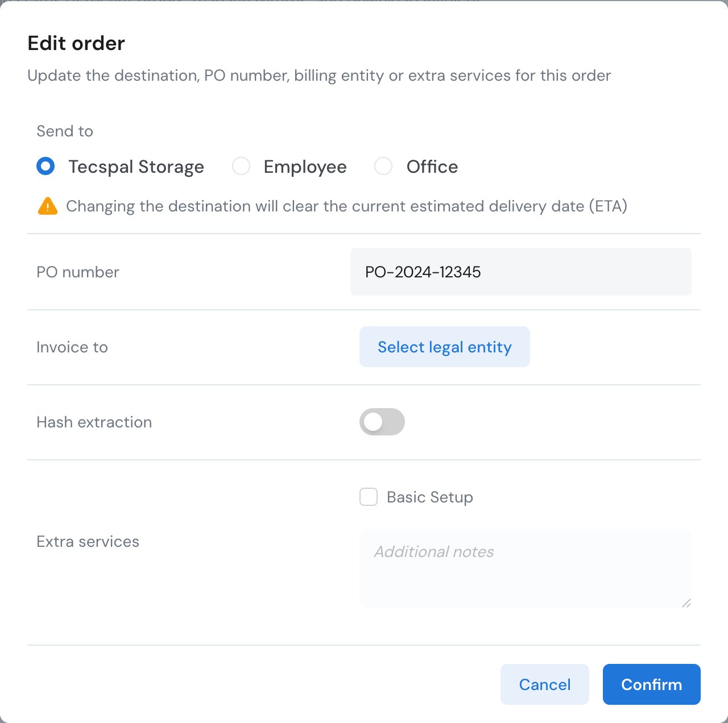The height and width of the screenshot is (723, 728).
Task: Click the orange warning triangle icon
Action: (48, 206)
